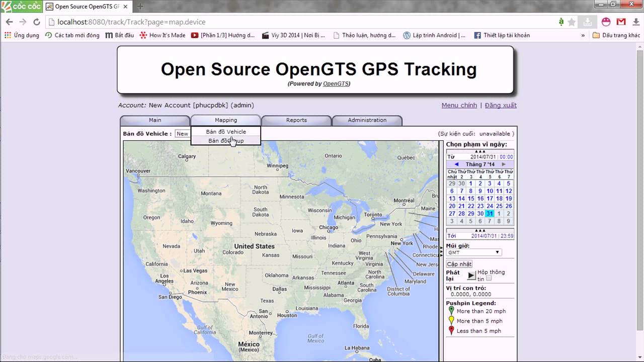Open the downloads arrow icon
This screenshot has width=644, height=362.
point(635,22)
